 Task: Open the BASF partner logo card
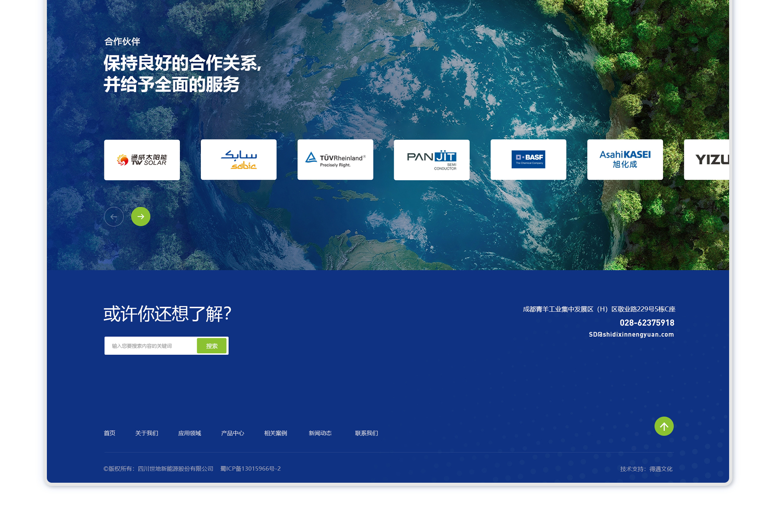(528, 160)
